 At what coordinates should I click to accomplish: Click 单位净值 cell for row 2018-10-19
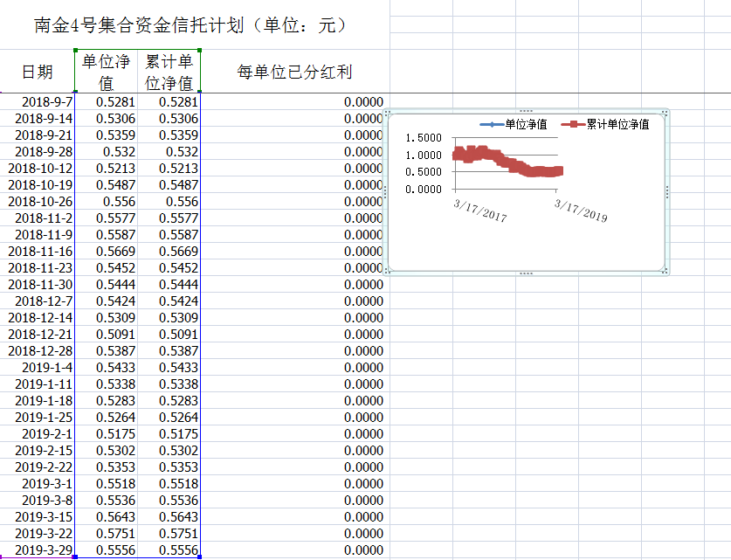[x=107, y=184]
